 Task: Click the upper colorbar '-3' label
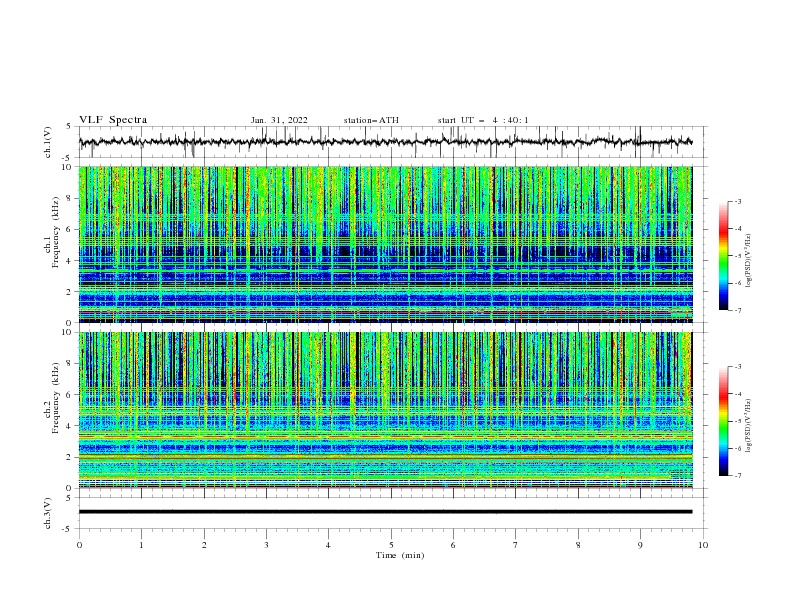(x=737, y=201)
